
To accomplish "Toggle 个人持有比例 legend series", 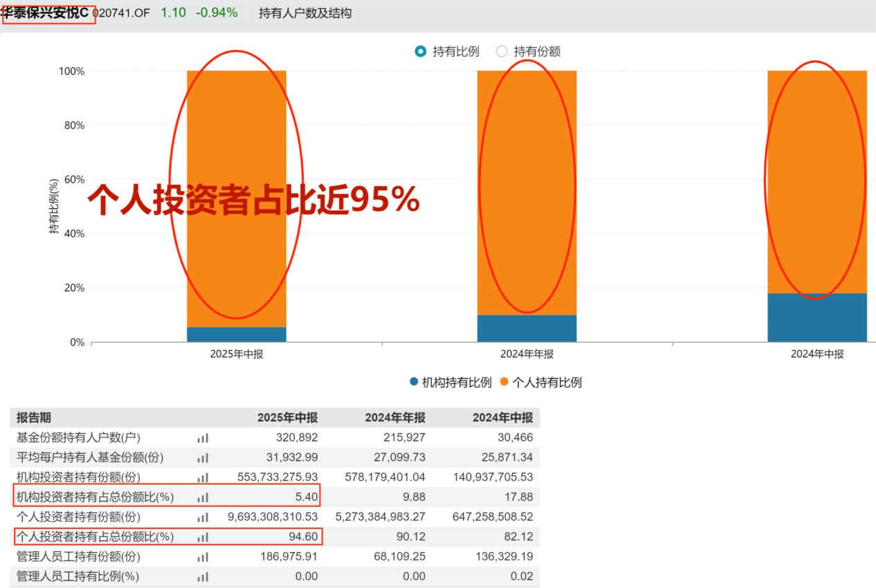I will pos(540,382).
